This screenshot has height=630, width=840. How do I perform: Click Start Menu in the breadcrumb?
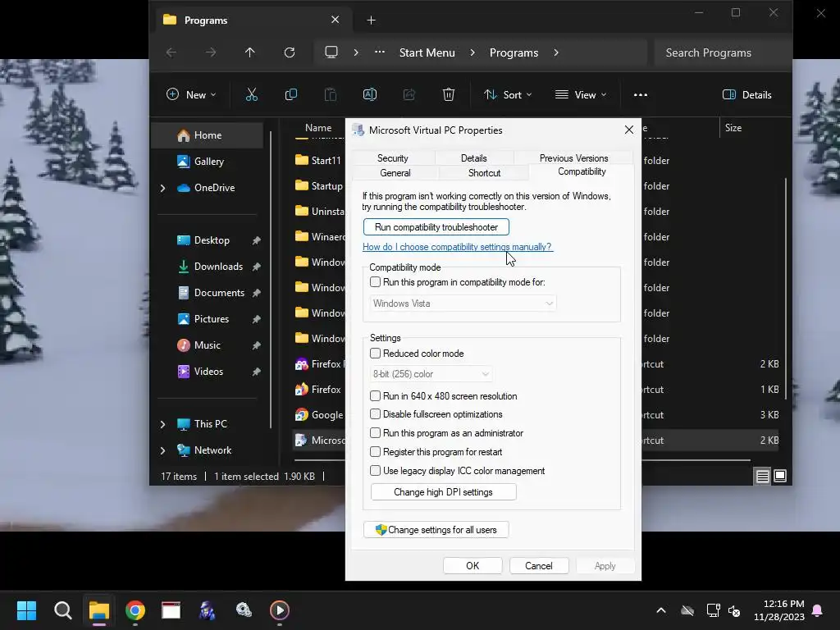(x=427, y=52)
